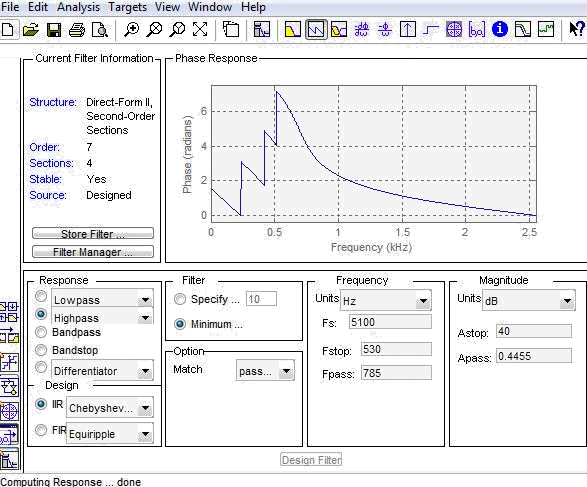This screenshot has width=587, height=487.
Task: Open the Frequency Units Hz dropdown
Action: pyautogui.click(x=423, y=301)
